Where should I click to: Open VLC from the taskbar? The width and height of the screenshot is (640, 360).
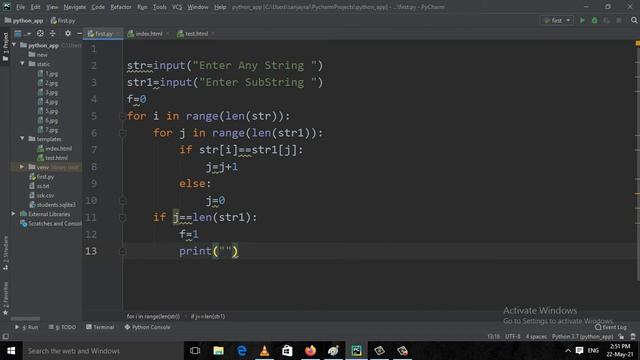264,351
